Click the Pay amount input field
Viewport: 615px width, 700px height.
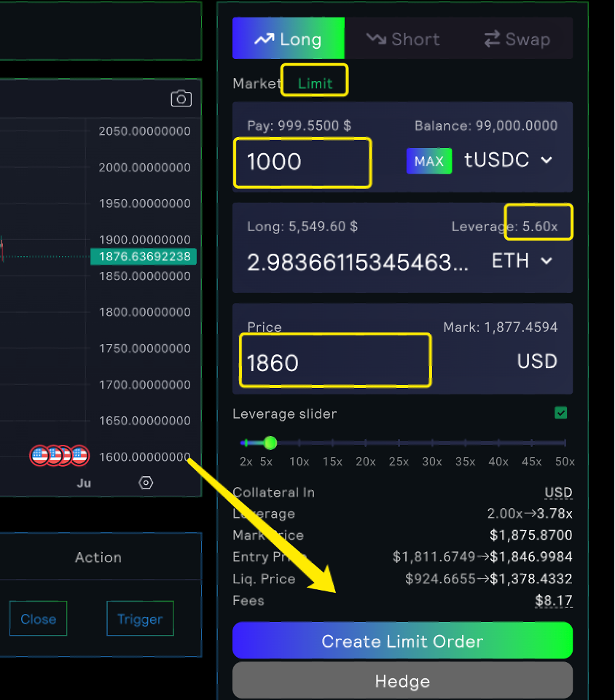(x=302, y=162)
